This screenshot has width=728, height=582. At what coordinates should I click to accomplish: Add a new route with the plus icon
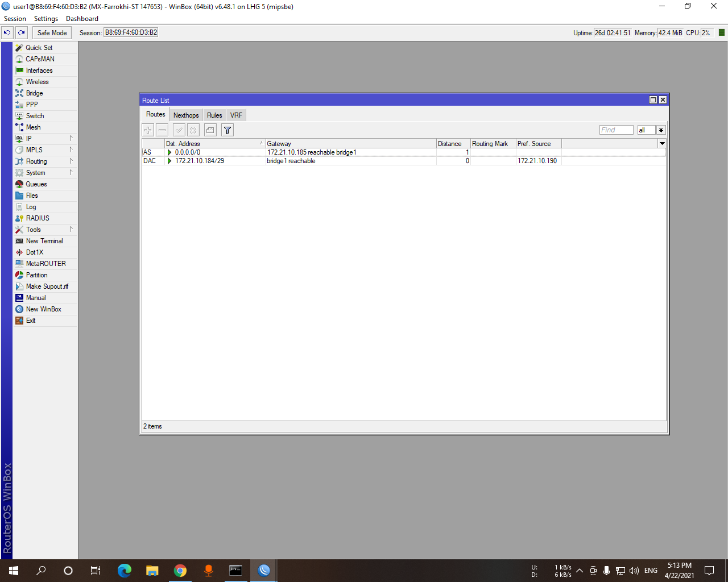148,130
